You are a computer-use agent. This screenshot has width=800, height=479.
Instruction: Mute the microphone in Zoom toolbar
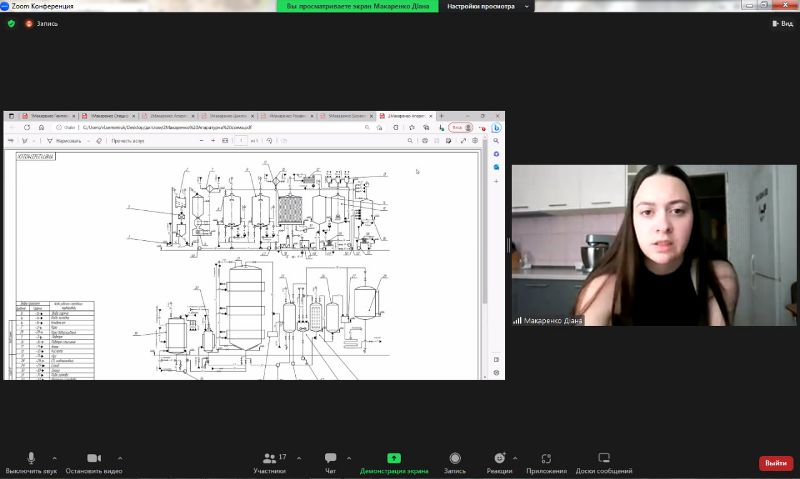[x=31, y=459]
